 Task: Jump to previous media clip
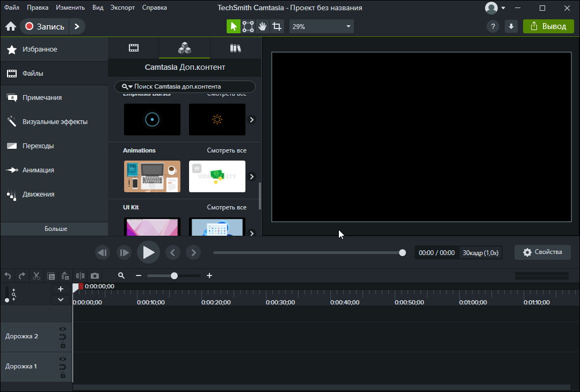click(x=173, y=252)
